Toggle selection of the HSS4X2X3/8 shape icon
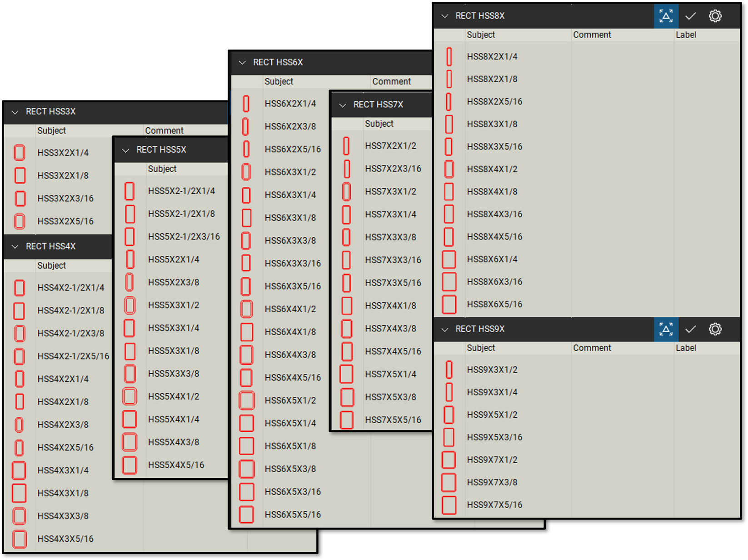The width and height of the screenshot is (748, 560). [x=20, y=425]
